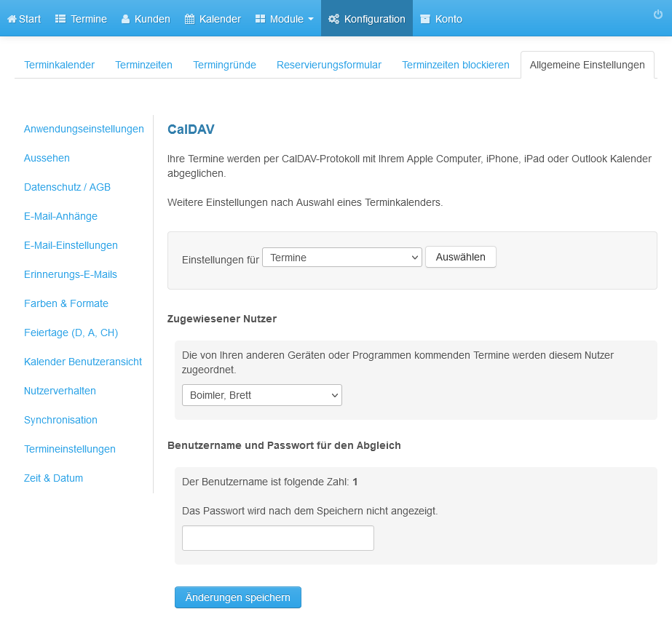This screenshot has height=617, width=672.
Task: Click the archive box icon beside Konto
Action: [x=425, y=19]
